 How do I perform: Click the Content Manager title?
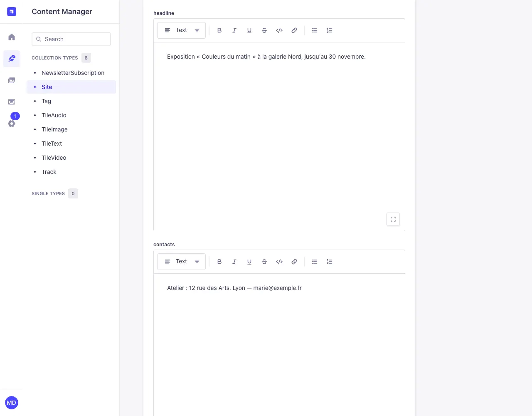tap(62, 12)
